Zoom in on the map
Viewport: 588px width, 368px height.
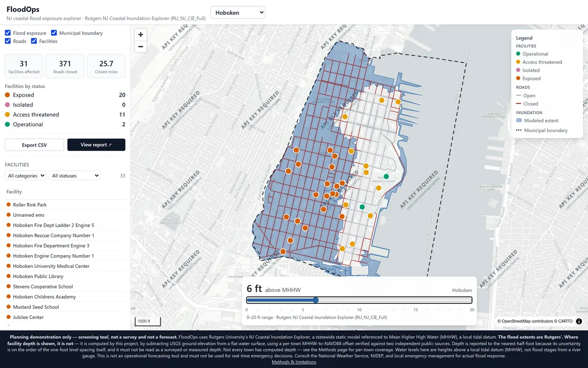click(x=141, y=34)
